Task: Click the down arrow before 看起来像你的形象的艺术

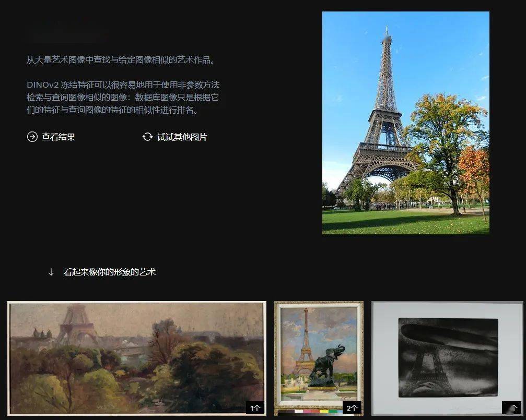Action: click(x=51, y=272)
